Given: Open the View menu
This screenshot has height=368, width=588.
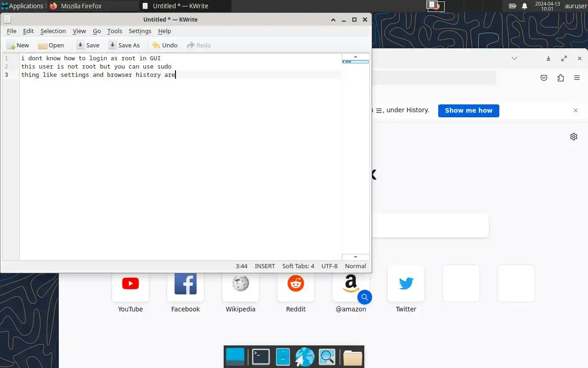Looking at the screenshot, I should [x=79, y=31].
